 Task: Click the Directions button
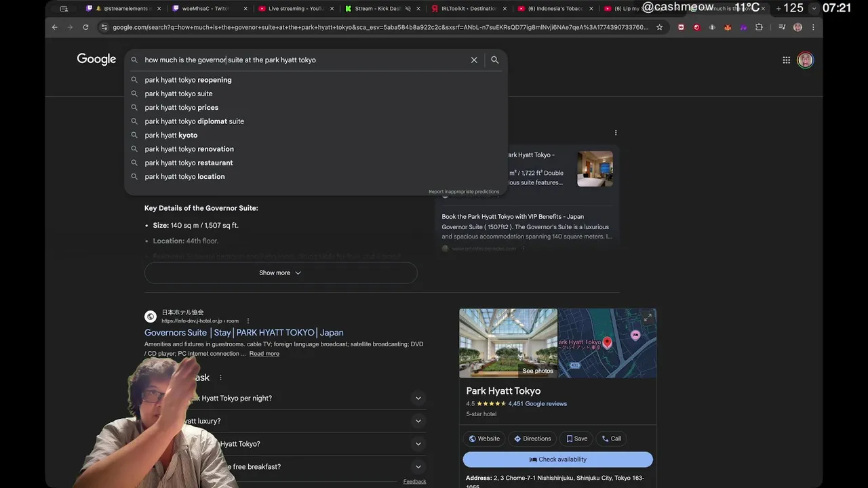coord(532,439)
